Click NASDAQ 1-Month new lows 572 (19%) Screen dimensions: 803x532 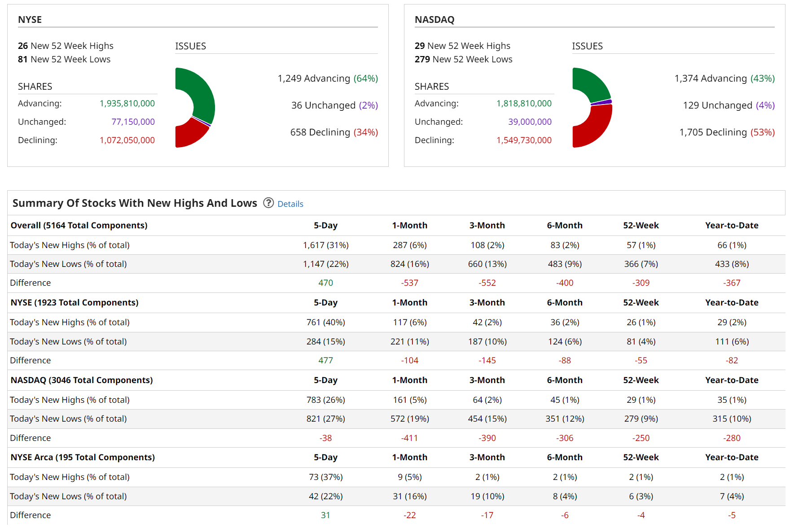pyautogui.click(x=410, y=419)
